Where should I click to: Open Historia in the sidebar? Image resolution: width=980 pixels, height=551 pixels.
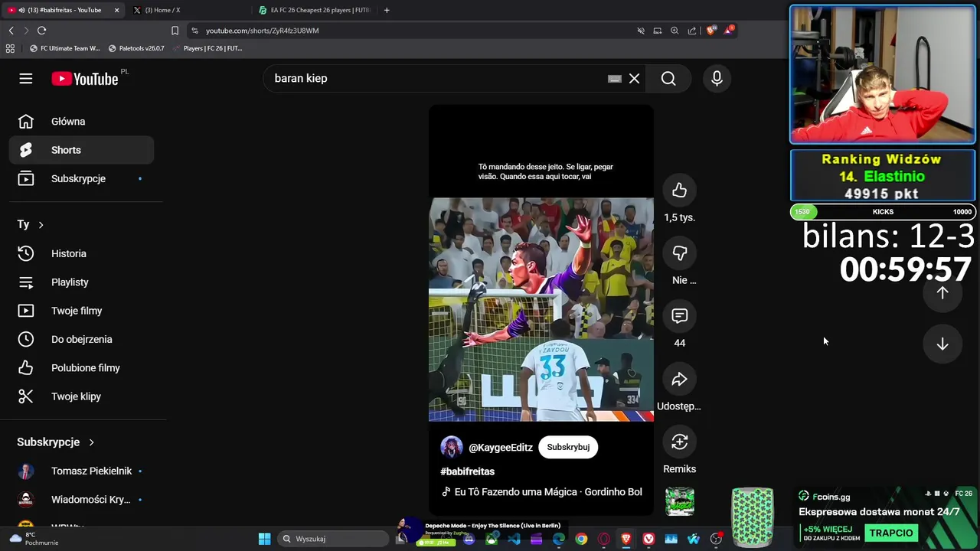tap(81, 253)
